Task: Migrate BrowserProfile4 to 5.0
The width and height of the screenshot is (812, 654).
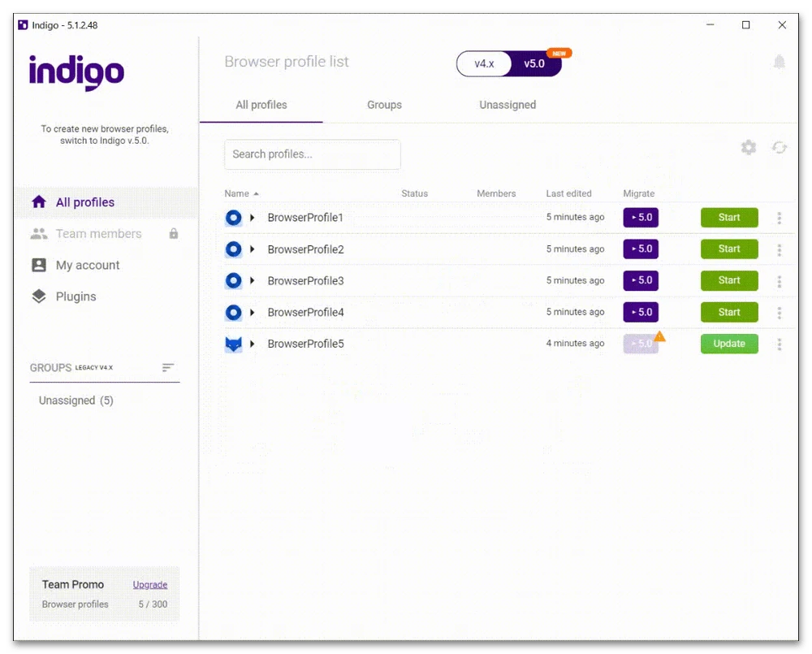Action: point(641,313)
